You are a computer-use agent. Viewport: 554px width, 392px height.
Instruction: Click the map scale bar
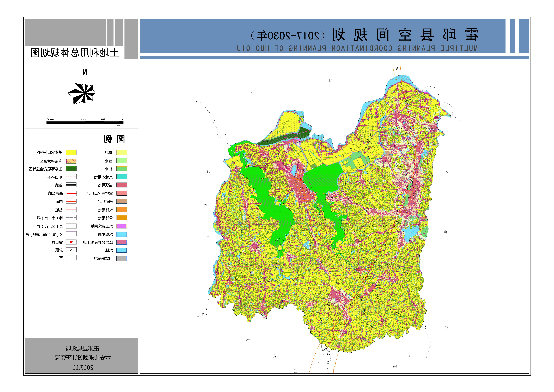pos(85,122)
